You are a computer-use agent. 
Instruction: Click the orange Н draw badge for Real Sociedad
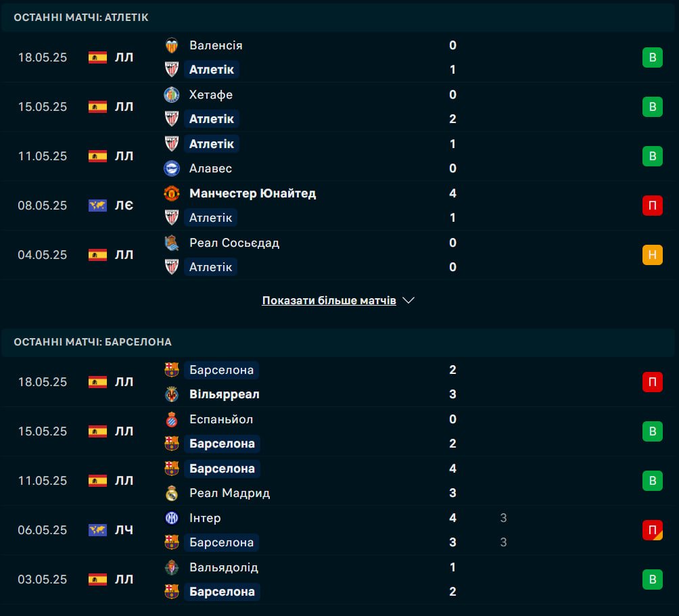pos(653,254)
